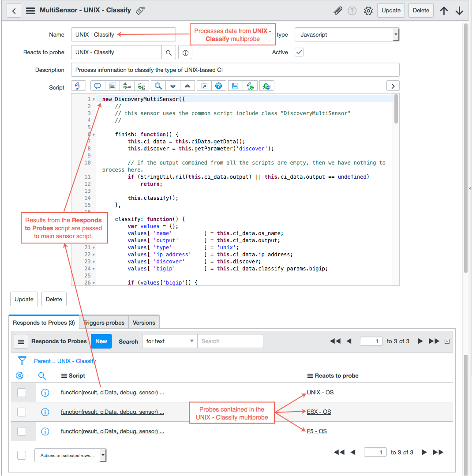Find previous with up chevron icon

click(x=187, y=86)
